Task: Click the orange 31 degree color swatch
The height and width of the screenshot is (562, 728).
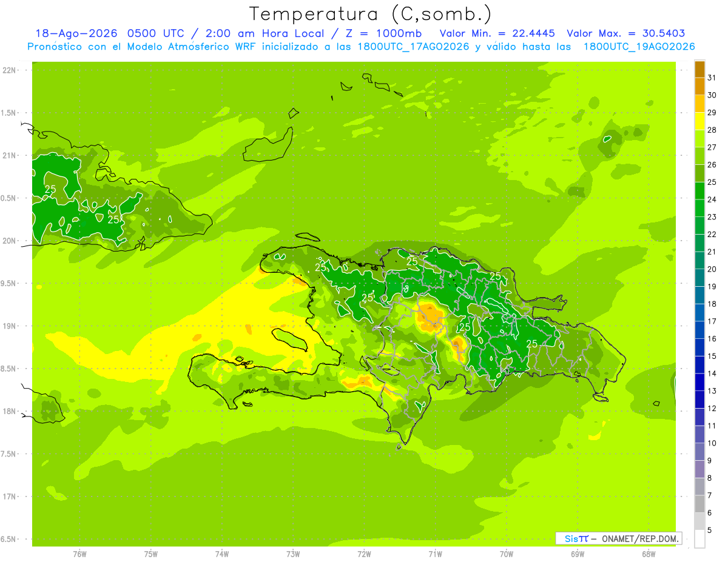Action: point(699,69)
